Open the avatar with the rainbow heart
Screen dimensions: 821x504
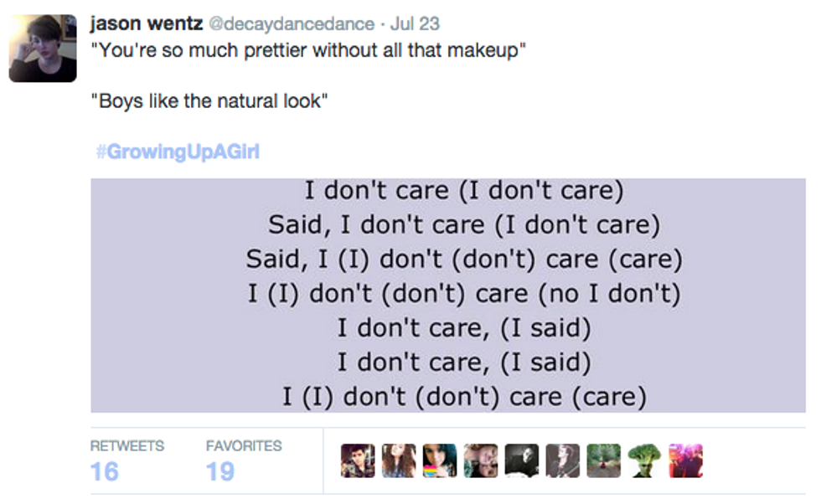tap(440, 460)
